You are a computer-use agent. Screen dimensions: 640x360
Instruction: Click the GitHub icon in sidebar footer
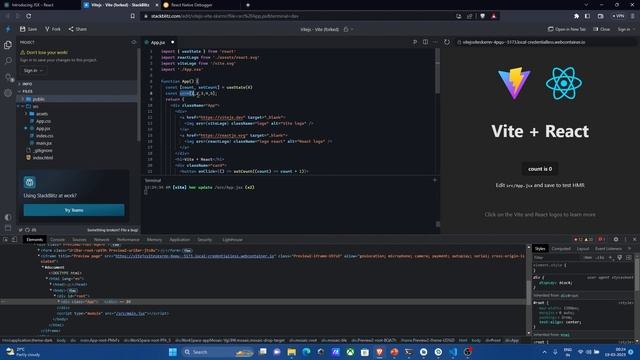[27, 230]
